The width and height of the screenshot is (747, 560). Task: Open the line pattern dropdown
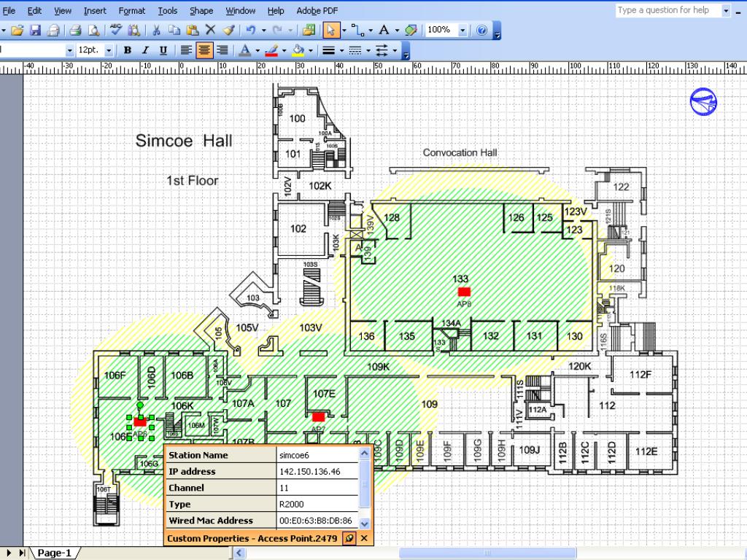[x=359, y=50]
